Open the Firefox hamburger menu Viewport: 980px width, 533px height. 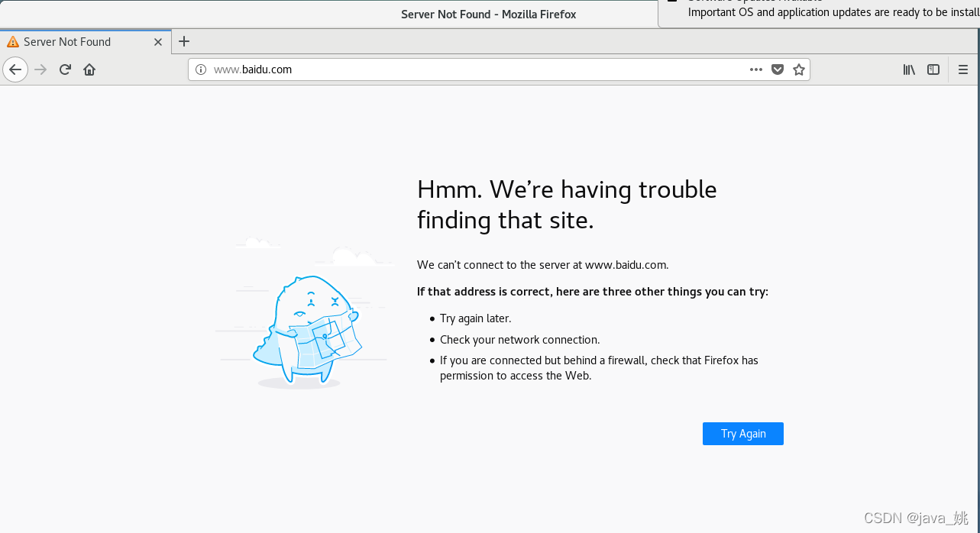(963, 69)
